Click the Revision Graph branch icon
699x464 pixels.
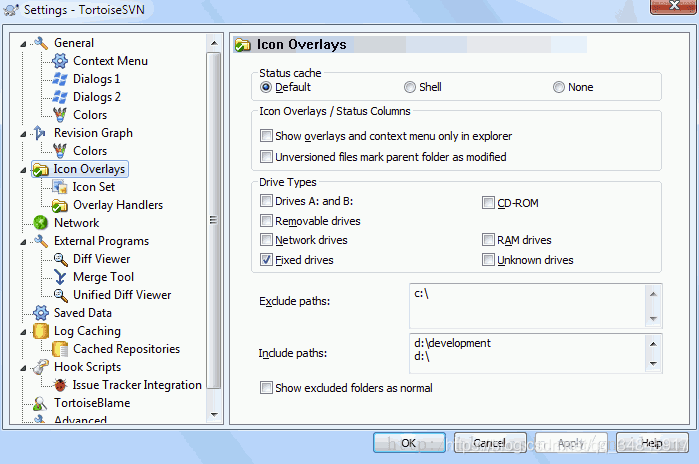tap(40, 133)
